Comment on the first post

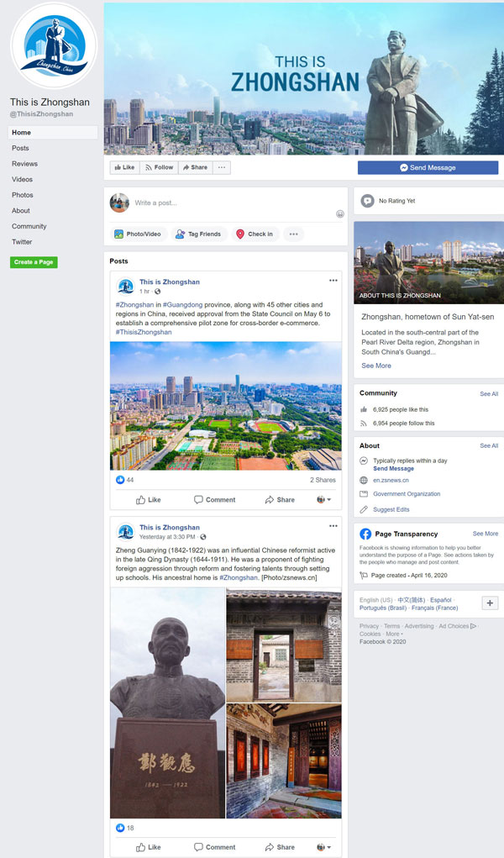[214, 499]
